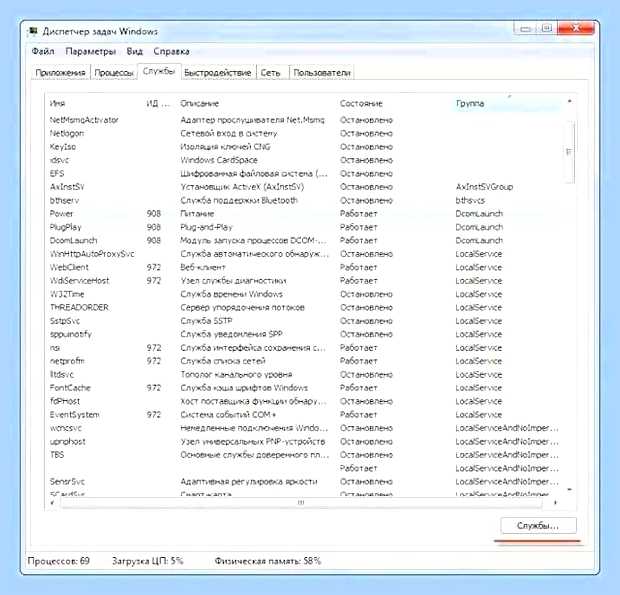Maximize the Task Manager window
Image resolution: width=620 pixels, height=595 pixels.
[547, 28]
